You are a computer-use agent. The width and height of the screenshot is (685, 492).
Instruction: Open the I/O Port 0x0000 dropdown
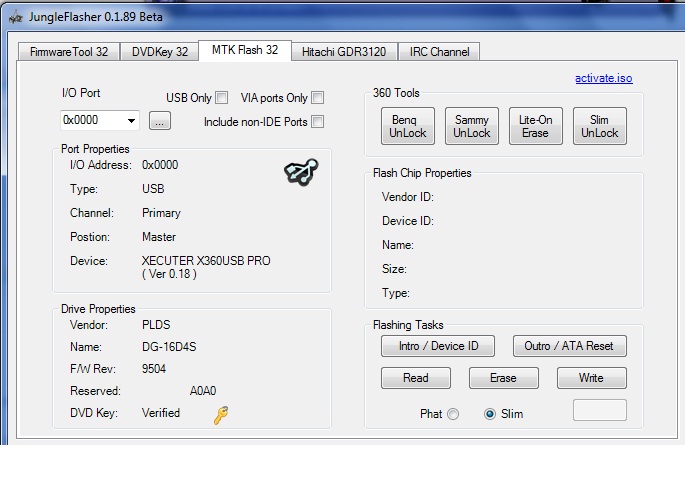(100, 120)
